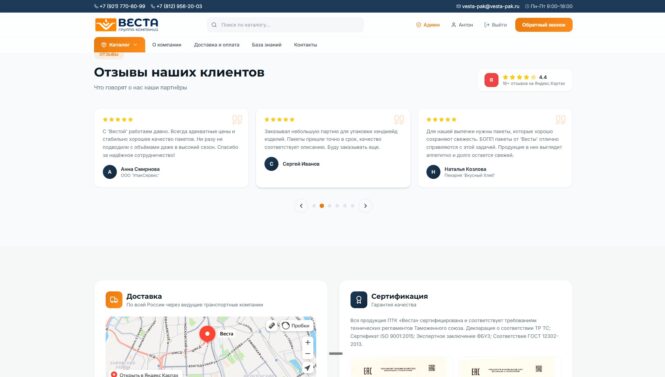The width and height of the screenshot is (665, 377).
Task: Click reviewer name Анна Смирнова
Action: point(140,169)
